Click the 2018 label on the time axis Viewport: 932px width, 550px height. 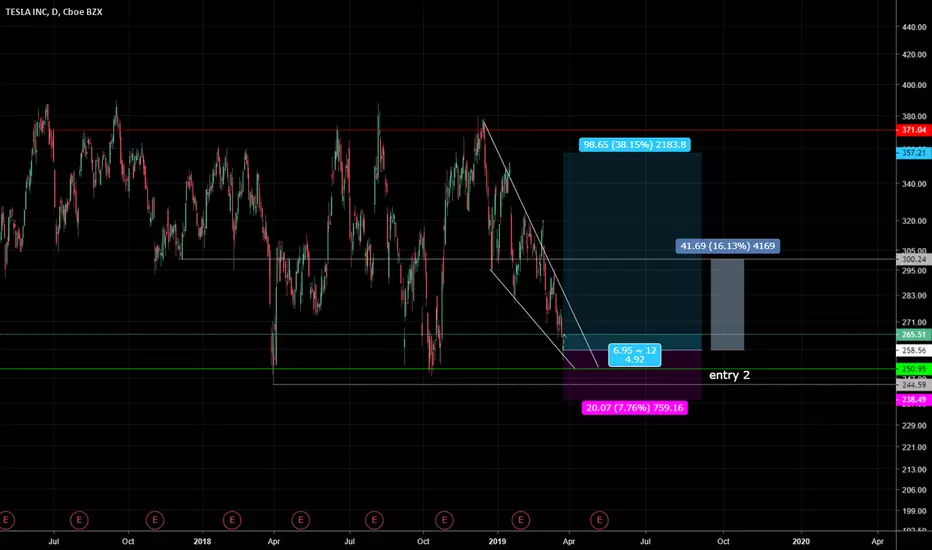pyautogui.click(x=202, y=542)
